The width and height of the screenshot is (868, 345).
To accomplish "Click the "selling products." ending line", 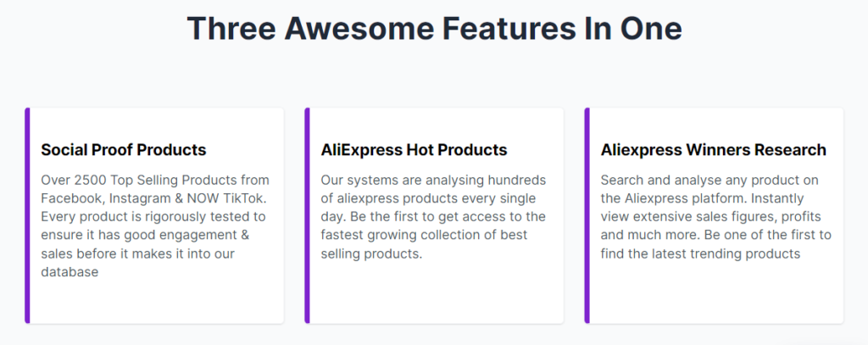I will [371, 253].
